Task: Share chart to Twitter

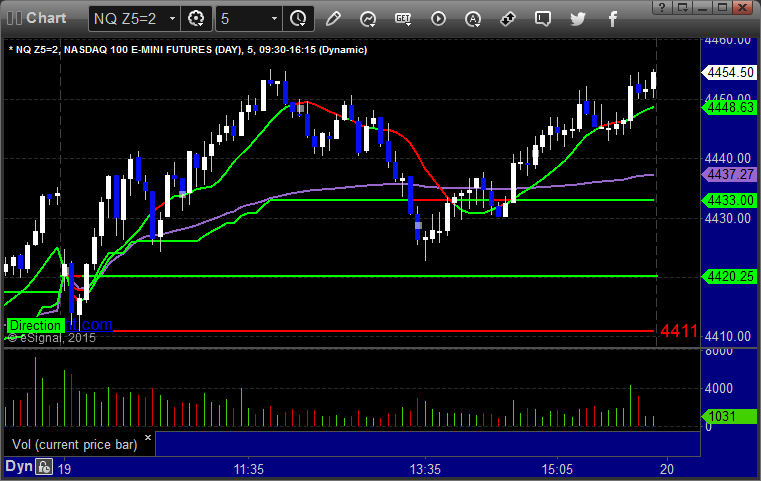Action: click(x=578, y=19)
